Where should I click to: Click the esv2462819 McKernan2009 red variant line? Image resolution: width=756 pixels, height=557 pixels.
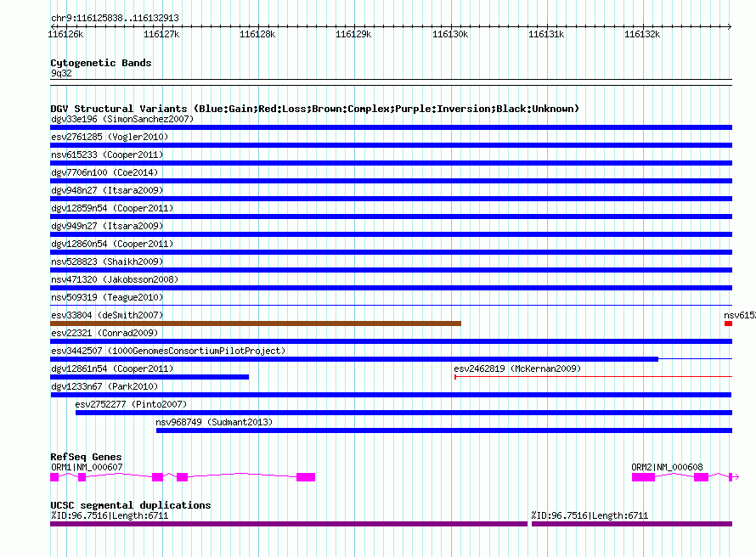pyautogui.click(x=593, y=377)
